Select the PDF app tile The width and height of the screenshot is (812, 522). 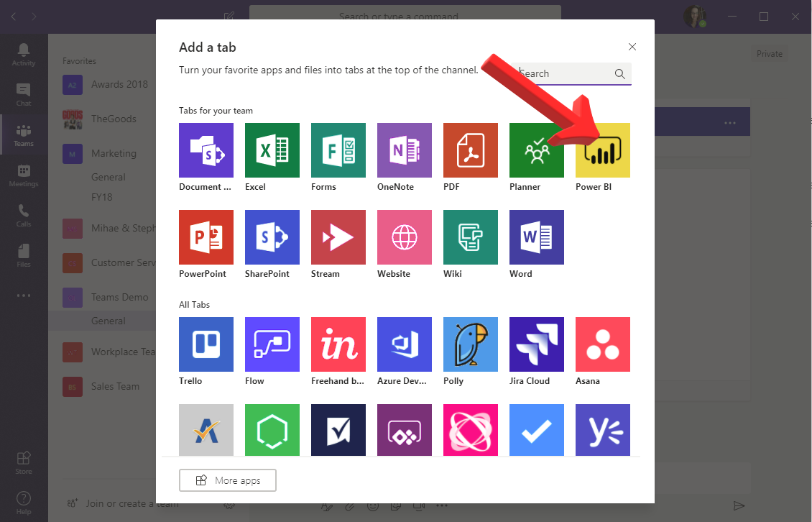(470, 150)
